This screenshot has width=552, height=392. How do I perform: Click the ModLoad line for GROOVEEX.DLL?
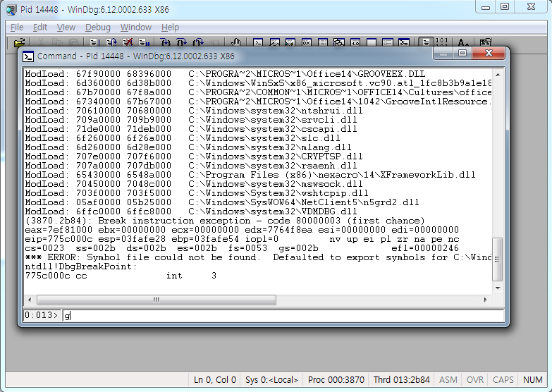pos(226,74)
